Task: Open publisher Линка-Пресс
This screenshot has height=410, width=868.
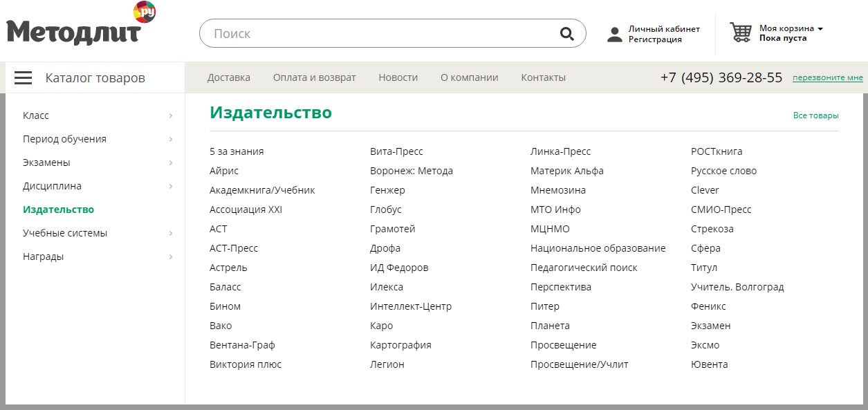Action: (x=561, y=151)
